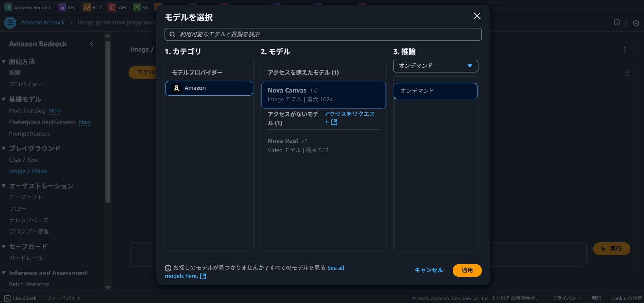This screenshot has width=644, height=303.
Task: Click the sidebar scrollbar up arrow
Action: 108,36
